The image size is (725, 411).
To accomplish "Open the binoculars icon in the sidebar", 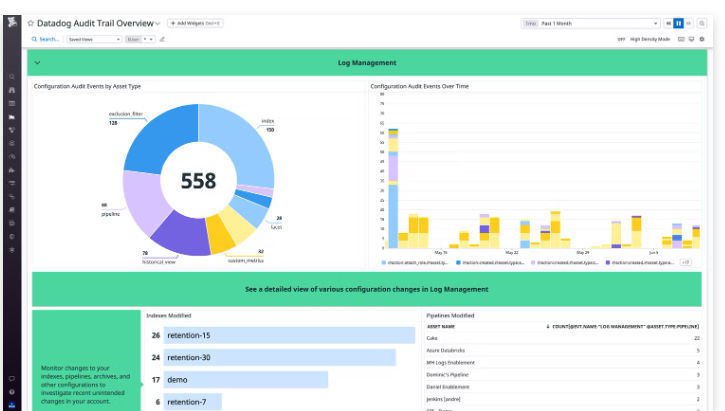I will pyautogui.click(x=12, y=90).
